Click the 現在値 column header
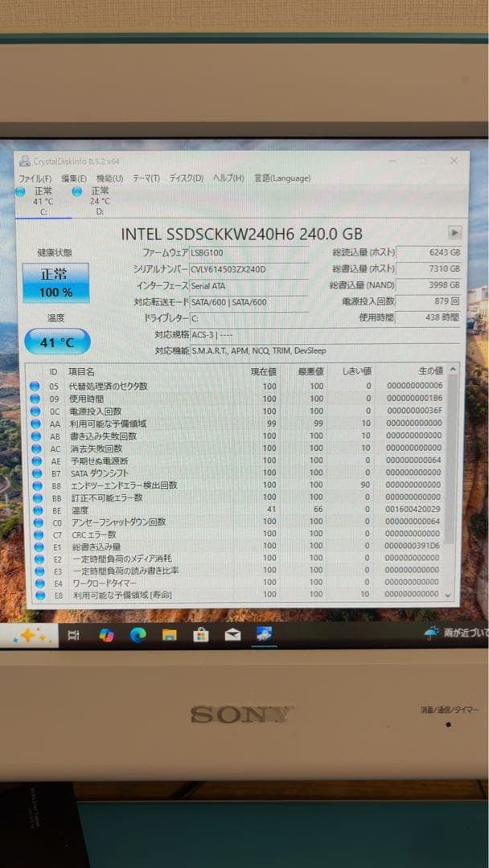The width and height of the screenshot is (489, 868). [x=263, y=371]
